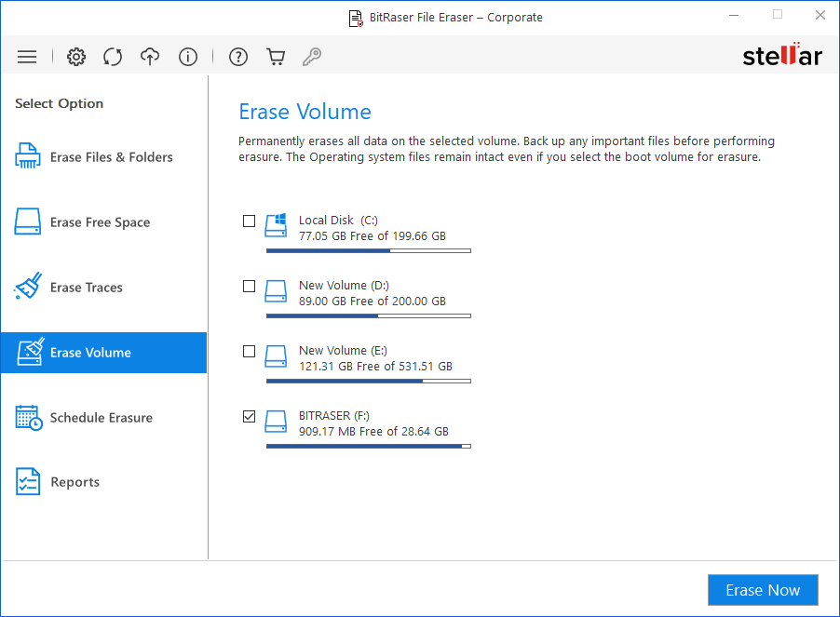Open settings via the gear icon
The image size is (840, 617).
pos(76,57)
